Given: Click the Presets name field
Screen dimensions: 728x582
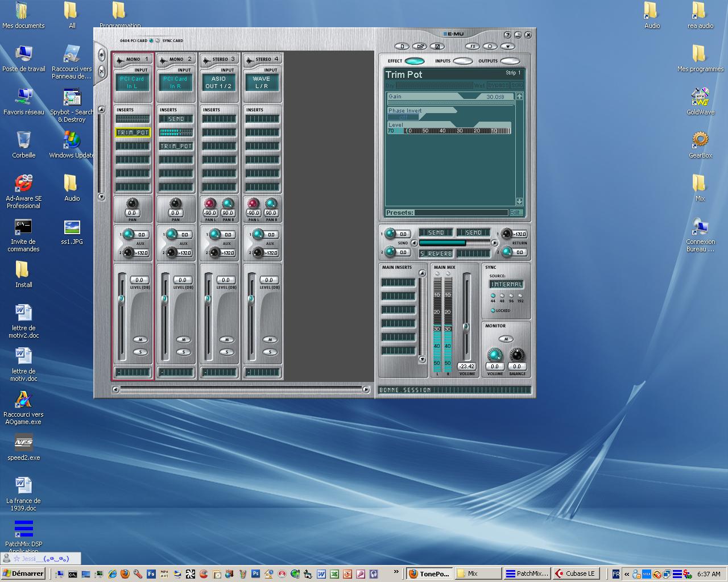Looking at the screenshot, I should click(461, 213).
